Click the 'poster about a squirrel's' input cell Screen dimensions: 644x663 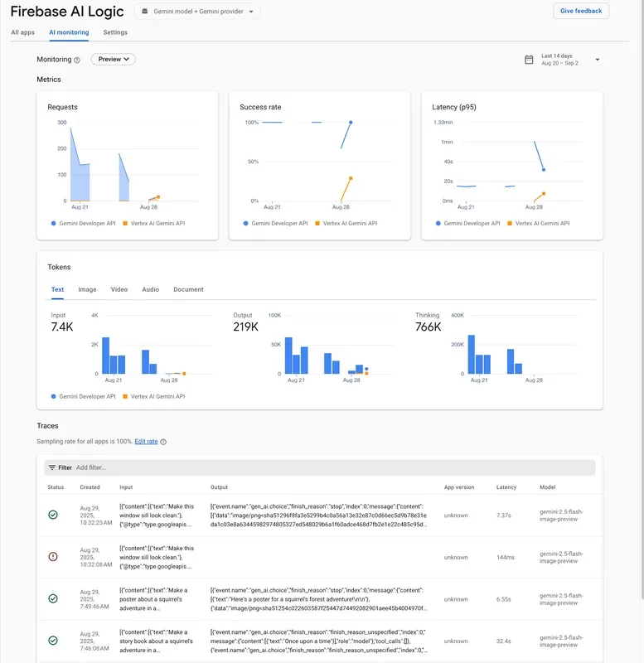click(155, 599)
